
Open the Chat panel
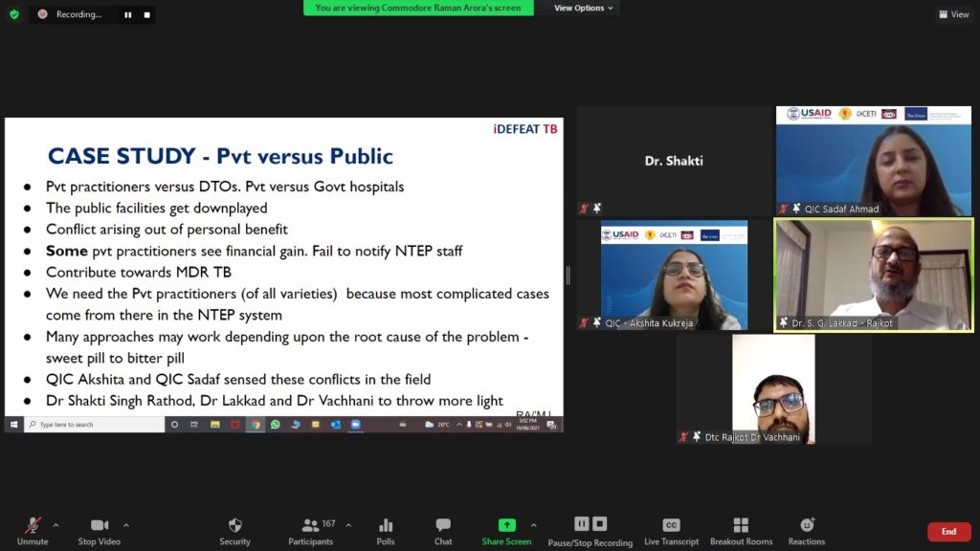click(x=443, y=531)
